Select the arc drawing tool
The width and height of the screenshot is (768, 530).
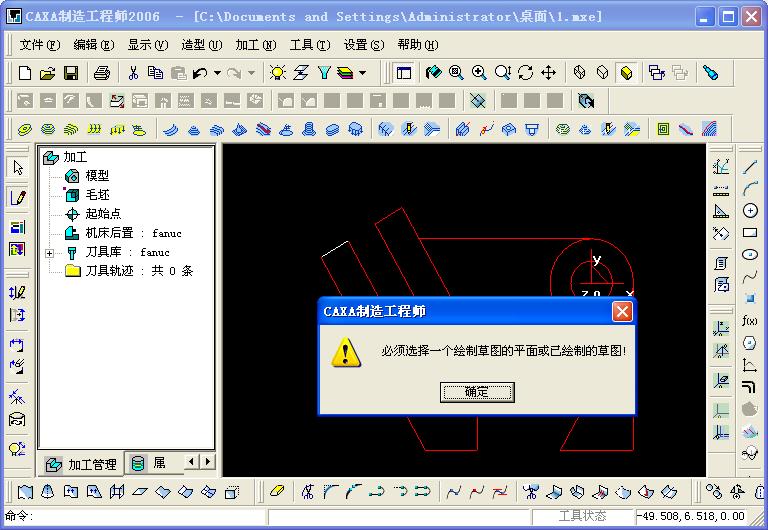click(750, 189)
